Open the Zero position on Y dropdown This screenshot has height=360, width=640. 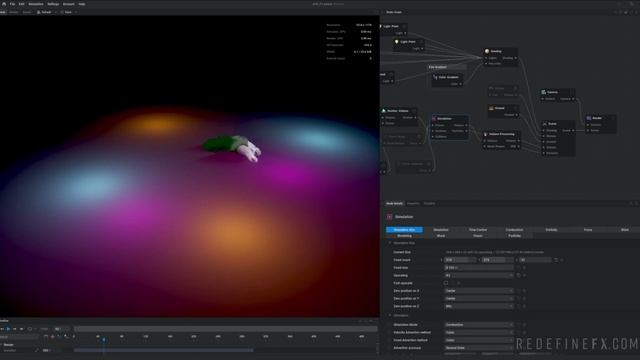coord(478,298)
